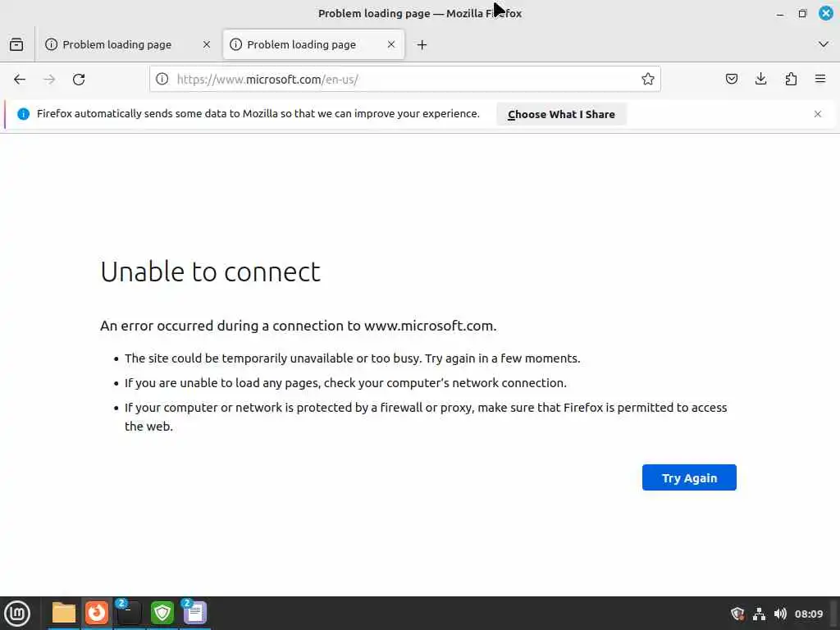Open a new tab with plus button
The height and width of the screenshot is (630, 840).
pos(422,45)
